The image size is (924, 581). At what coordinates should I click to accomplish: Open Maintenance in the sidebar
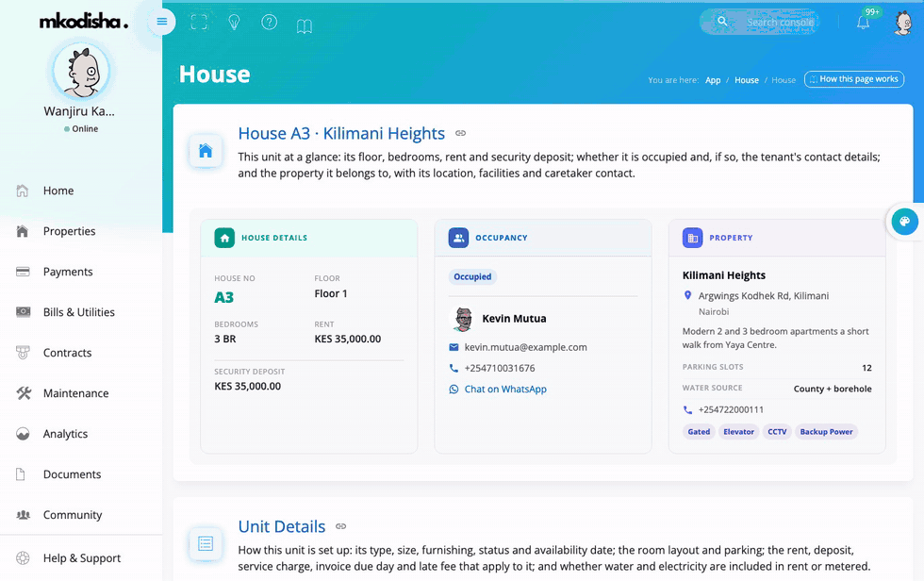tap(81, 393)
